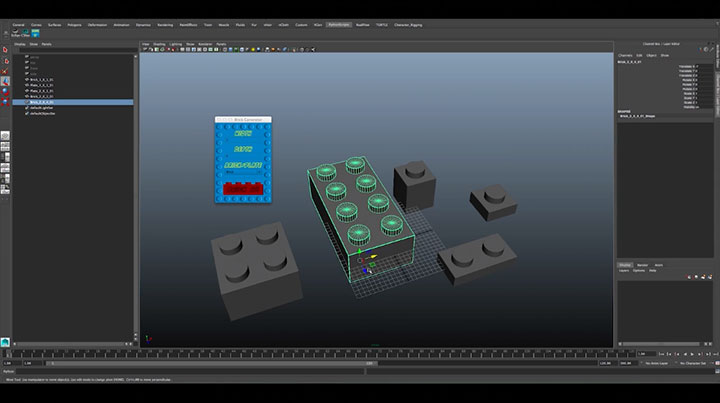Screen dimensions: 720x403
Task: Open the layer editor Layers menu
Action: click(x=624, y=270)
